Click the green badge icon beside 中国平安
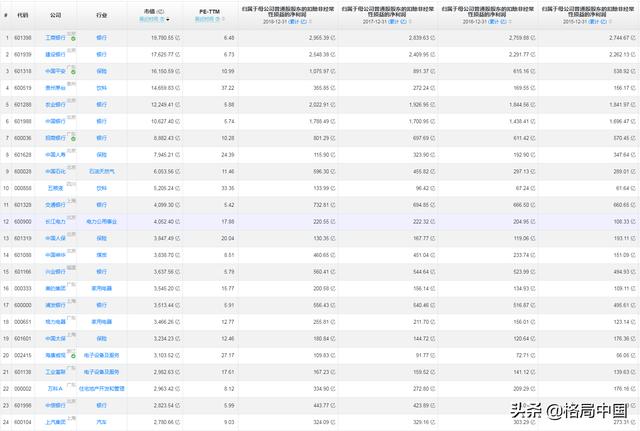The width and height of the screenshot is (640, 431). (73, 72)
